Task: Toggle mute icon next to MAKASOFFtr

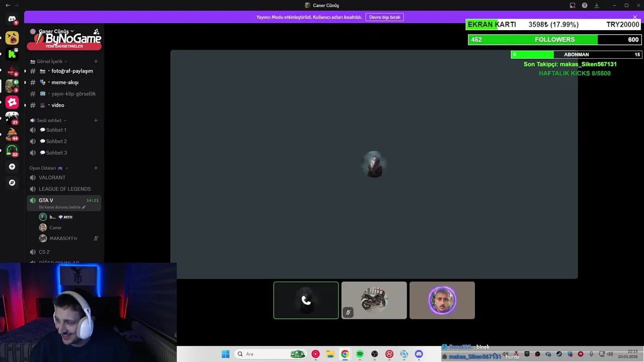Action: pos(96,238)
